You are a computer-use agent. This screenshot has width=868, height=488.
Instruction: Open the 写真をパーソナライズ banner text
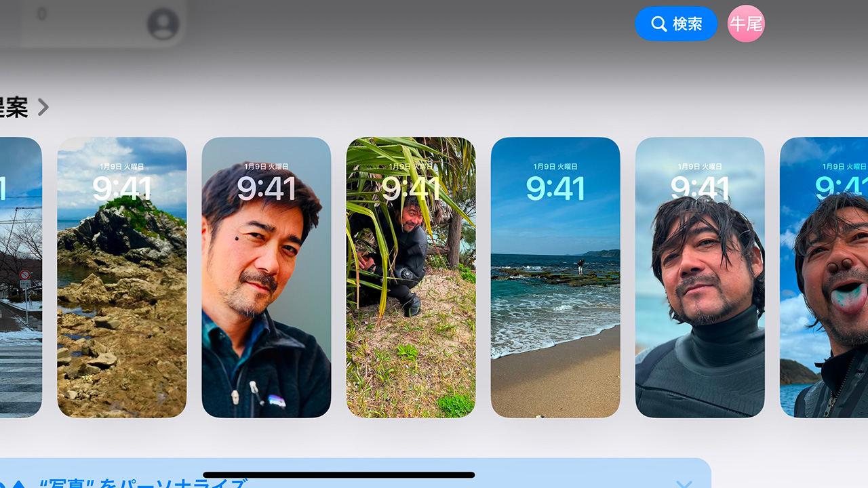point(142,483)
